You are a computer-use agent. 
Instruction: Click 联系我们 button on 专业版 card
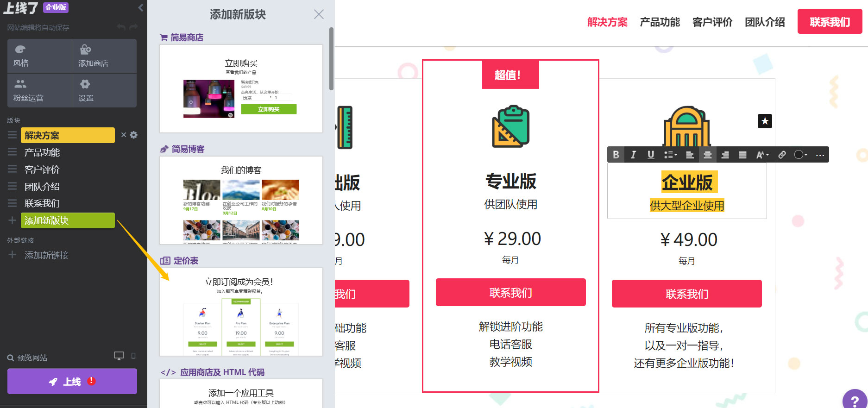510,292
